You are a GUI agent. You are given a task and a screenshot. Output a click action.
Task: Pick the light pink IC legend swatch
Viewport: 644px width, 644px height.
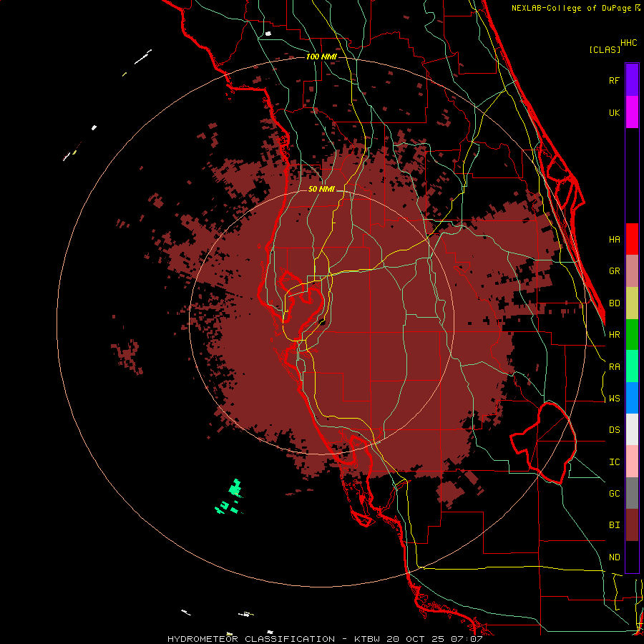point(632,462)
